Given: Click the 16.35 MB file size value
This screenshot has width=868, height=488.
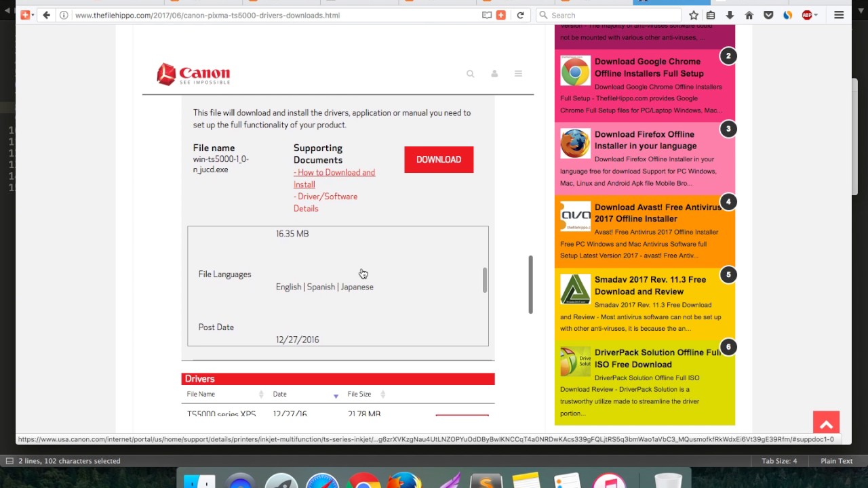Looking at the screenshot, I should (x=292, y=233).
